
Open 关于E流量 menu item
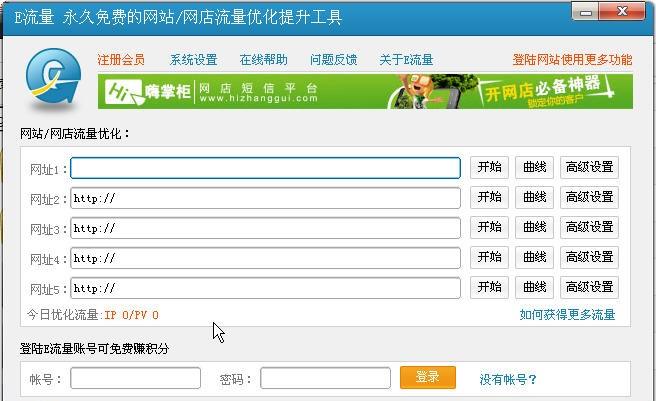pyautogui.click(x=406, y=60)
